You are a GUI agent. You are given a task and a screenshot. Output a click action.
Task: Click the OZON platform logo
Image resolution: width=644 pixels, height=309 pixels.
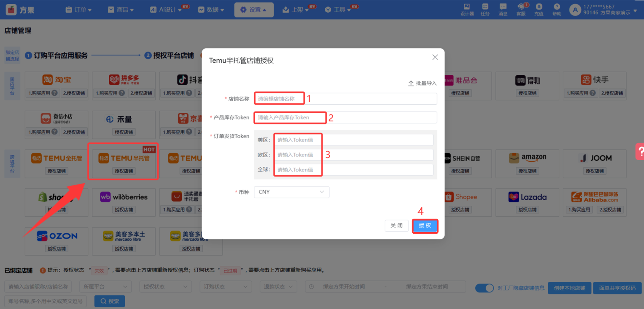(x=57, y=236)
